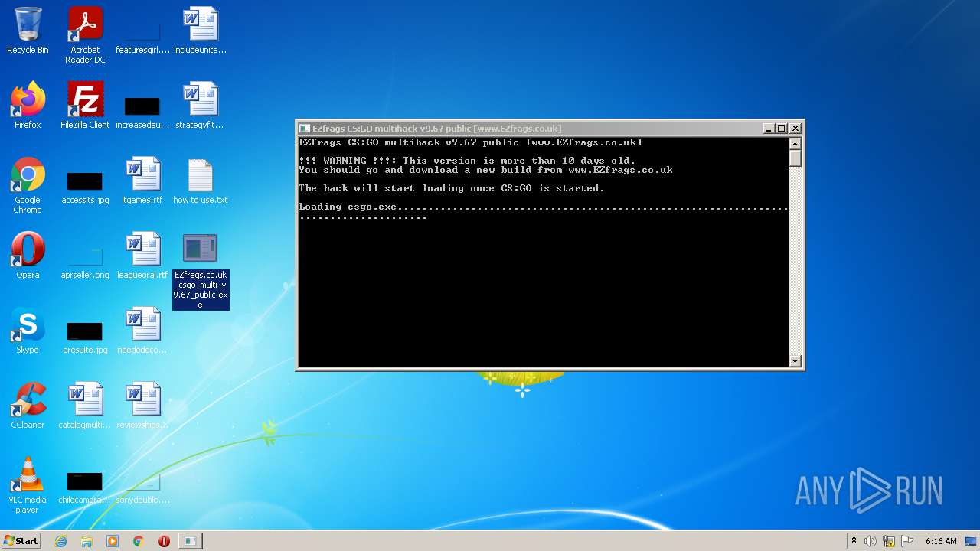
Task: Select aresuite.jpg image file
Action: point(85,336)
